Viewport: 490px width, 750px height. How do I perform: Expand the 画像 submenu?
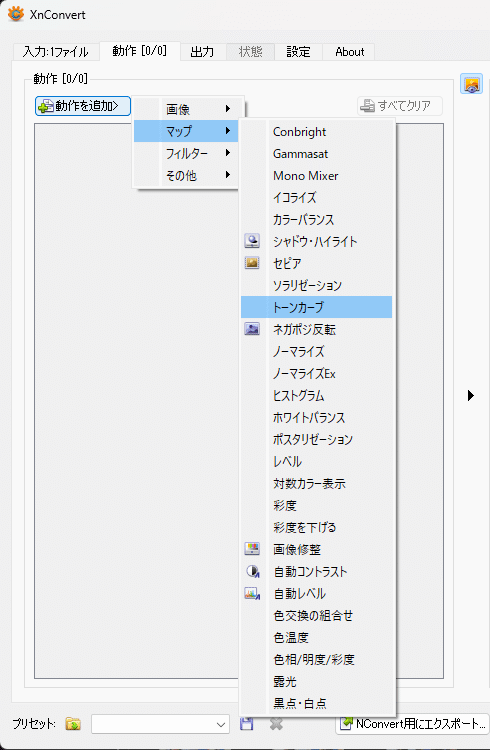(186, 109)
